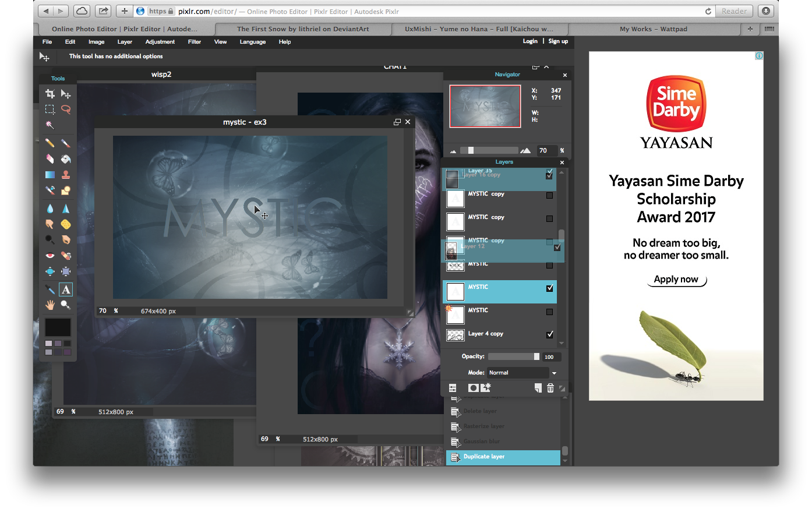812x512 pixels.
Task: Open the View menu
Action: [220, 42]
